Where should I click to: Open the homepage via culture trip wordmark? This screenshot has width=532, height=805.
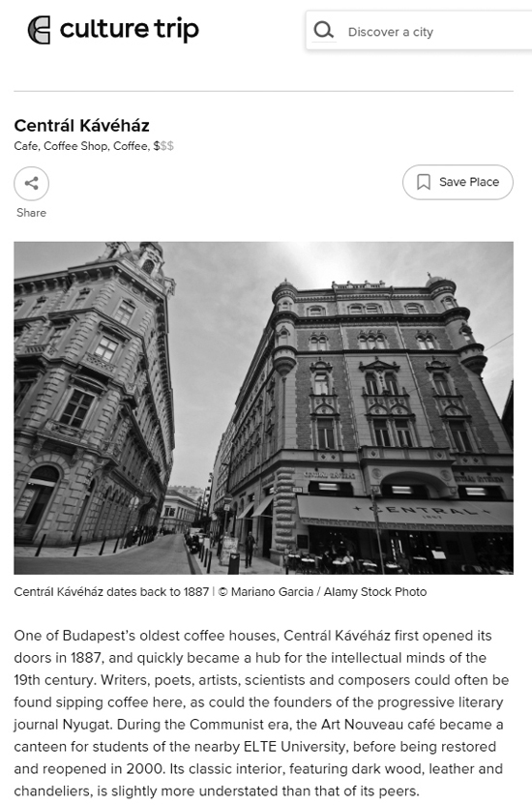coord(130,29)
